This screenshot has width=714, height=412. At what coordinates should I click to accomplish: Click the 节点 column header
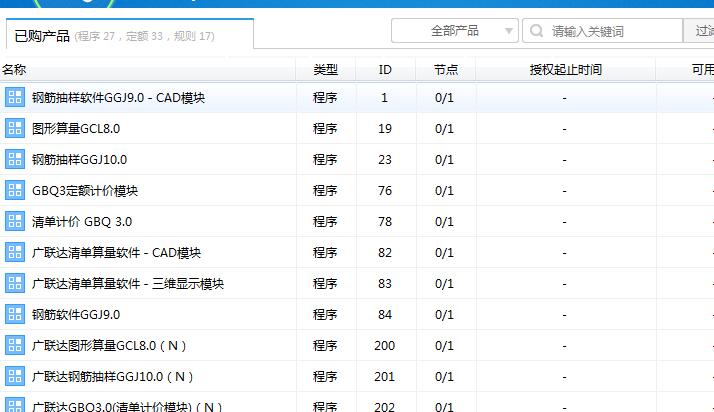click(x=445, y=70)
